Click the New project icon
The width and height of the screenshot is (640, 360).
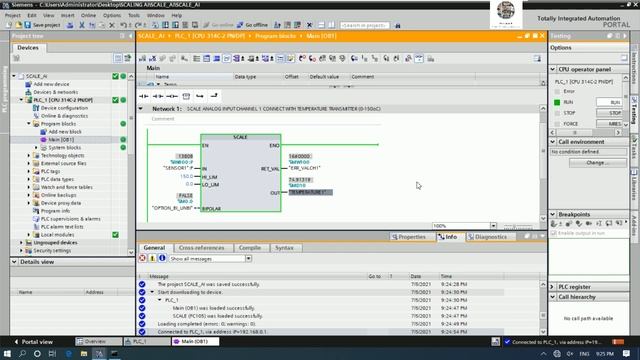pyautogui.click(x=9, y=25)
